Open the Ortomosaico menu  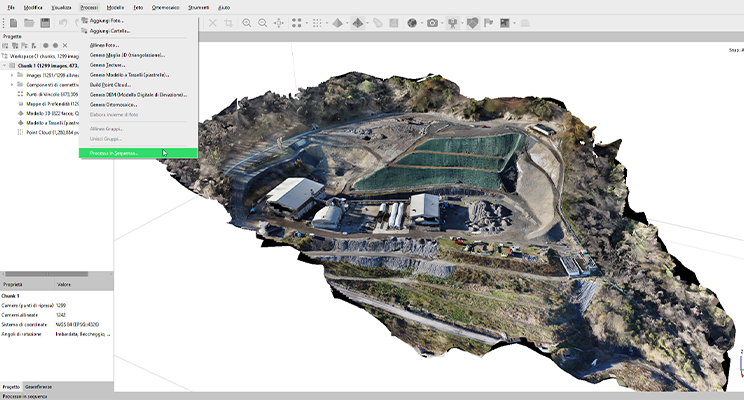(x=166, y=8)
